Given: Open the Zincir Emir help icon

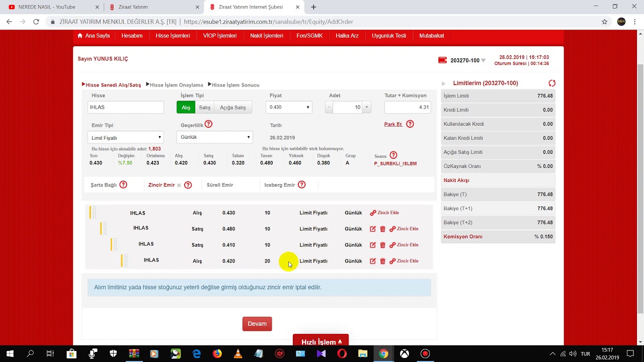Looking at the screenshot, I should point(188,185).
